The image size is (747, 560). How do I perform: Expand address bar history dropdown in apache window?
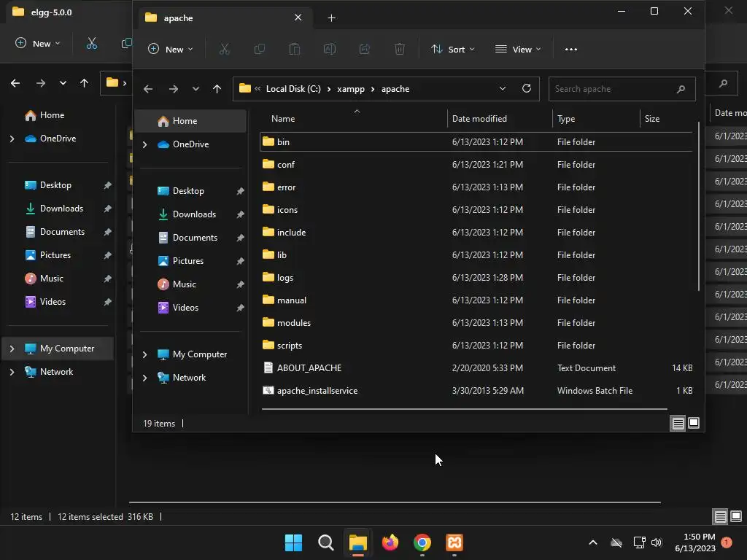(502, 88)
